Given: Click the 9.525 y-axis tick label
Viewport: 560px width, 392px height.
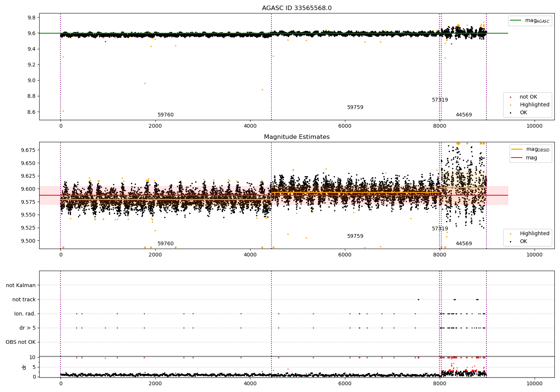Looking at the screenshot, I should tap(29, 228).
